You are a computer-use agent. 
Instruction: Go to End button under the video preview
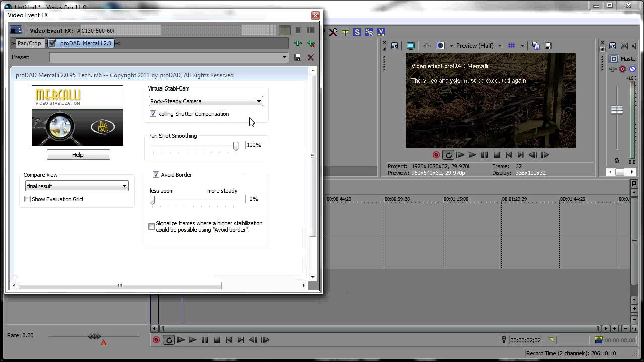(521, 155)
